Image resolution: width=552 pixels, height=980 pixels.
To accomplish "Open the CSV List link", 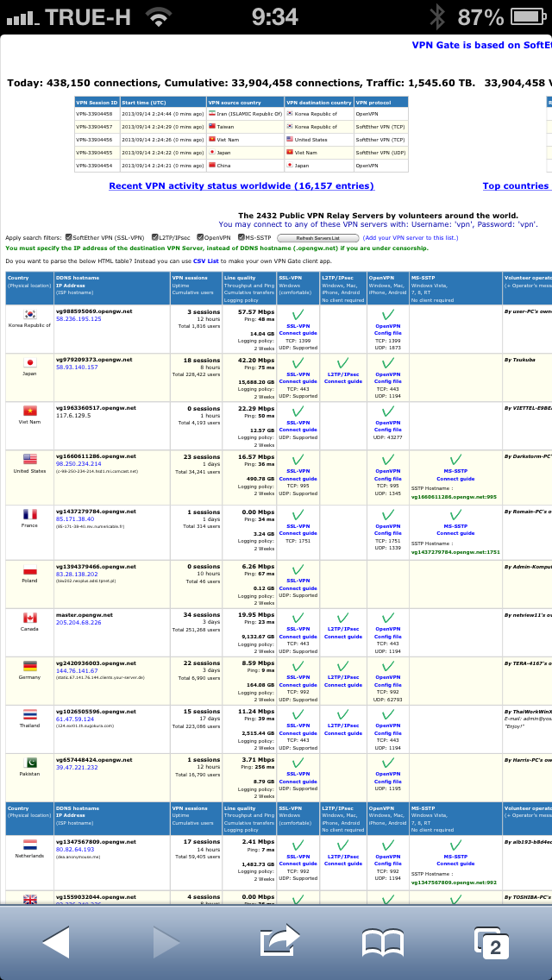I will point(205,261).
